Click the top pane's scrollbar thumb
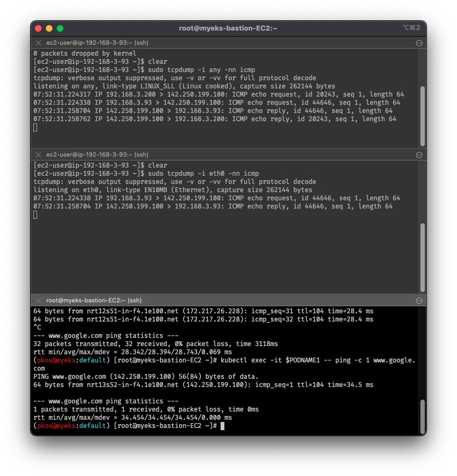 click(x=423, y=116)
